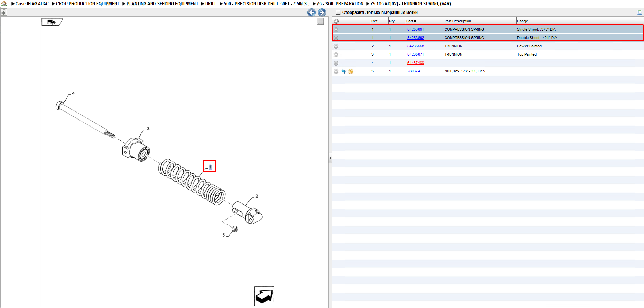Open red part number link 51487488
644x308 pixels.
(x=416, y=63)
